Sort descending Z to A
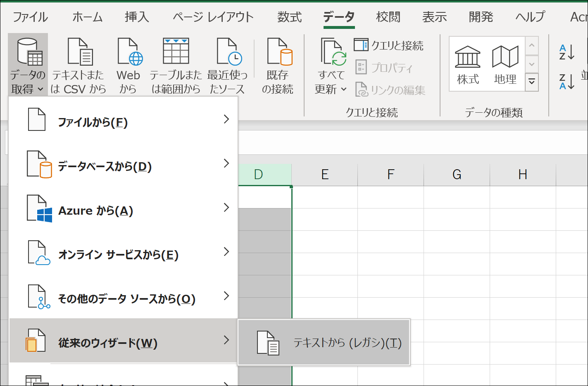Viewport: 588px width, 386px height. pyautogui.click(x=567, y=82)
